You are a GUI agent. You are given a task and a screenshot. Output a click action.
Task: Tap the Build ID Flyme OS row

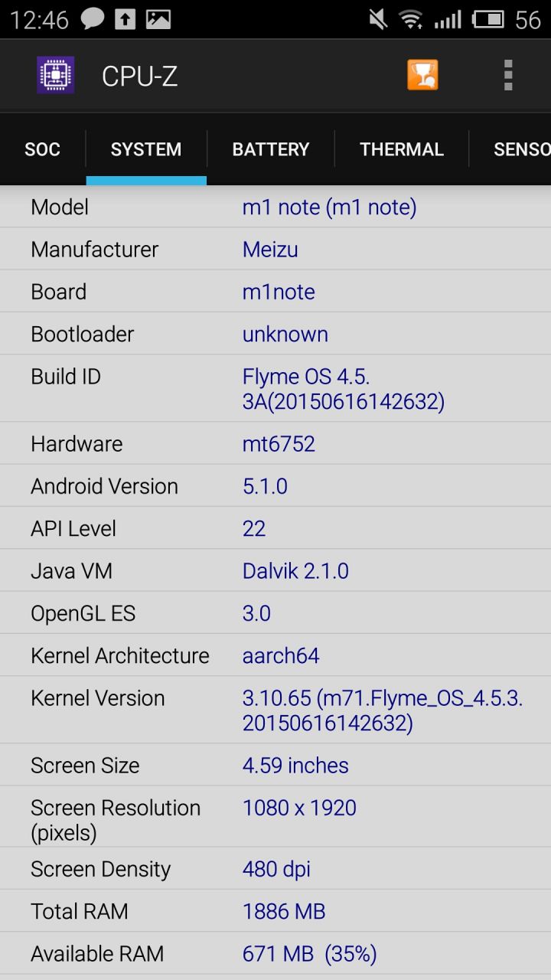(x=275, y=388)
